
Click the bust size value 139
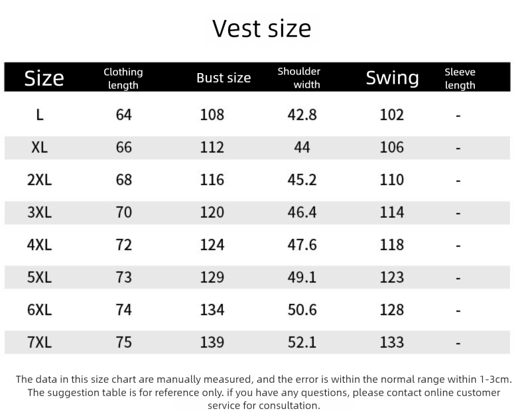click(212, 342)
